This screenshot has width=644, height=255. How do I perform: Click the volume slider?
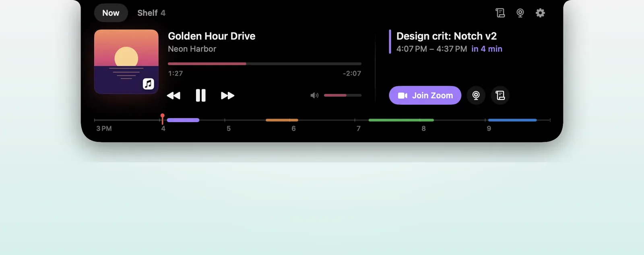click(x=343, y=95)
